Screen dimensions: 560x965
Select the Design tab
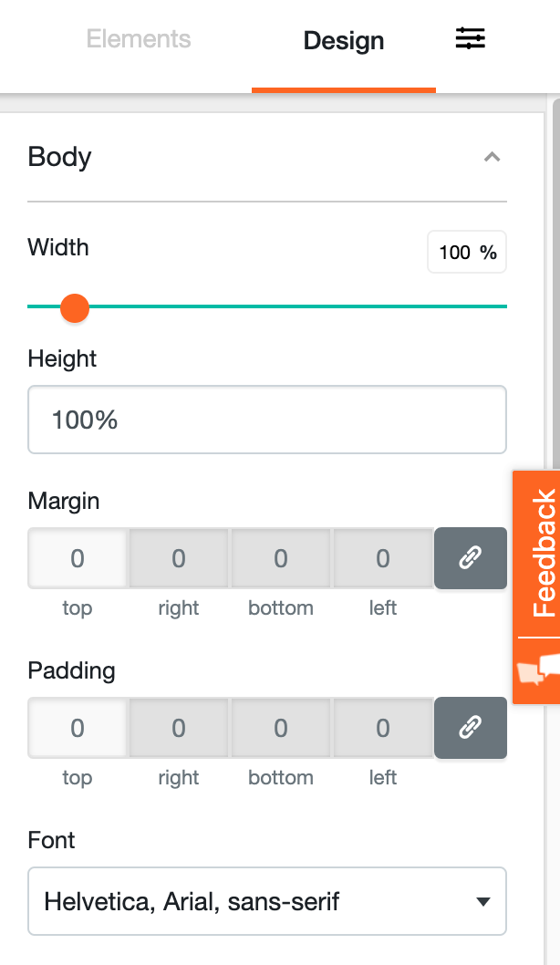pos(344,41)
